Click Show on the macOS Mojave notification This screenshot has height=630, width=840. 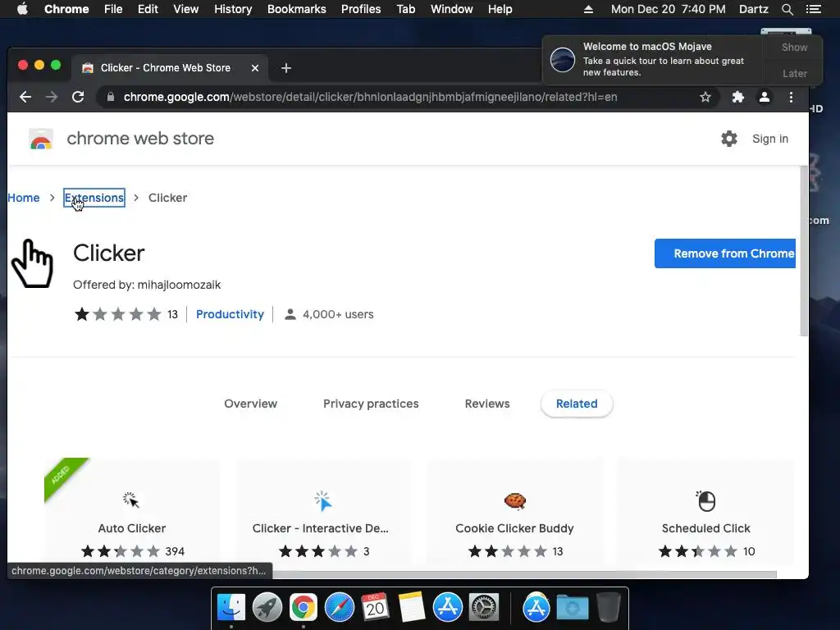point(794,47)
